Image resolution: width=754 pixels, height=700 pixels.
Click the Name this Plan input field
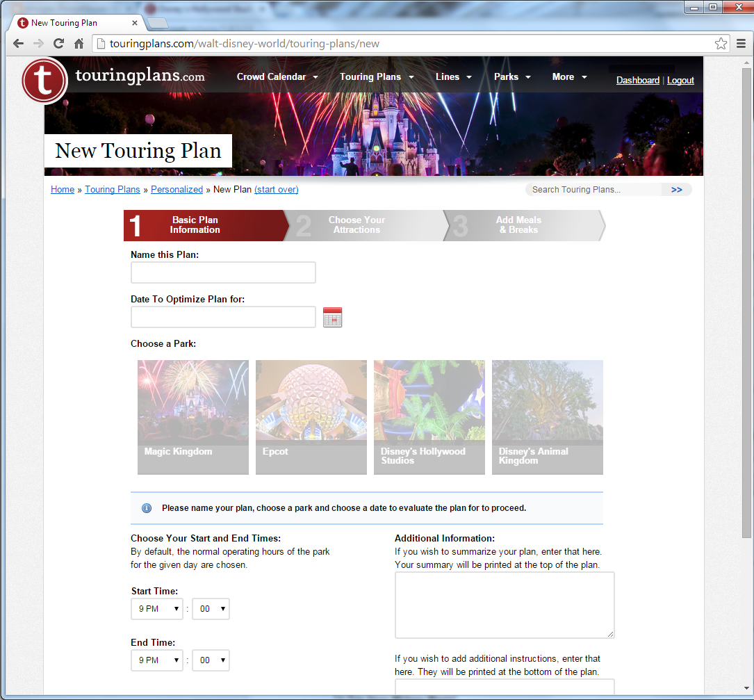click(x=222, y=272)
